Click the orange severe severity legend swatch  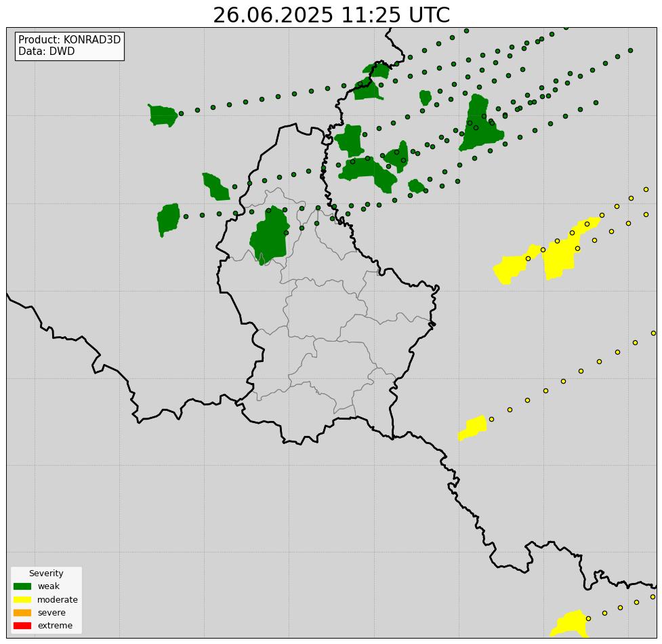coord(22,612)
